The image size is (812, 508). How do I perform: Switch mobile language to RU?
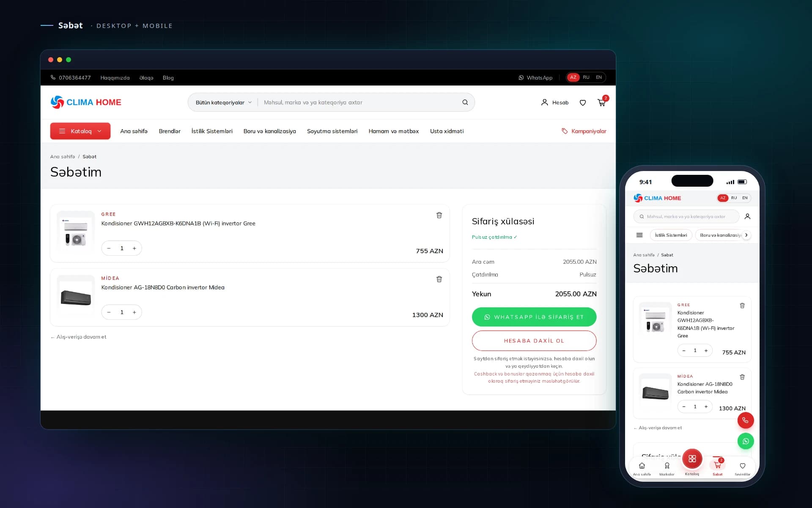734,198
